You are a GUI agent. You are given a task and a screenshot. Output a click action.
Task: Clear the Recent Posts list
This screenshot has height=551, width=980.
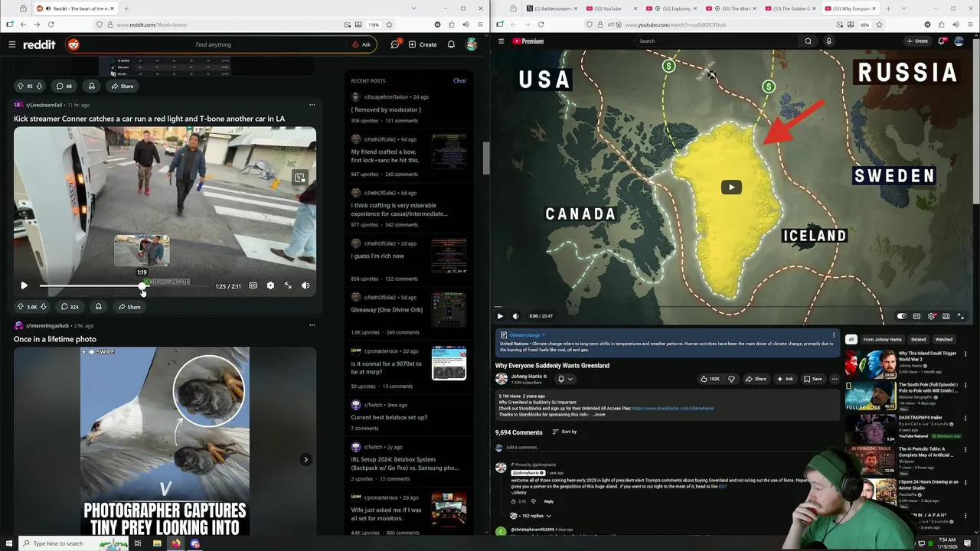point(459,80)
